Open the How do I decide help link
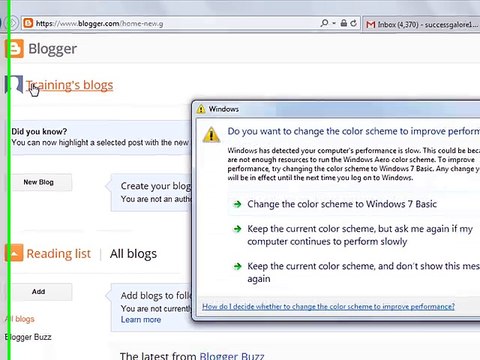Screen dimensions: 480x360 pos(328,307)
